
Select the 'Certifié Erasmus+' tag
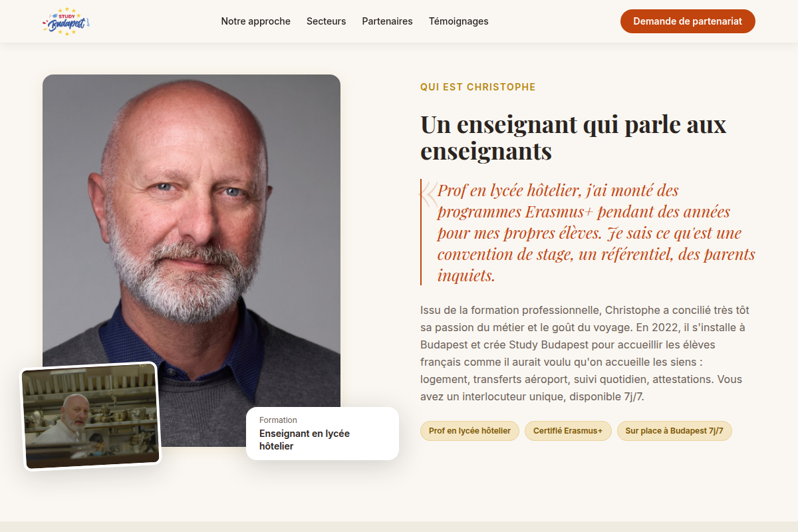point(568,431)
